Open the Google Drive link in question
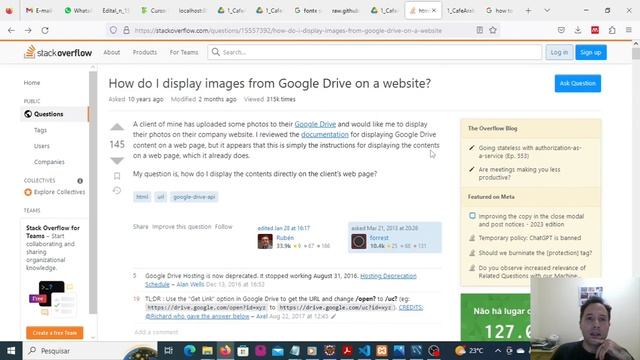This screenshot has width=640, height=360. [315, 124]
